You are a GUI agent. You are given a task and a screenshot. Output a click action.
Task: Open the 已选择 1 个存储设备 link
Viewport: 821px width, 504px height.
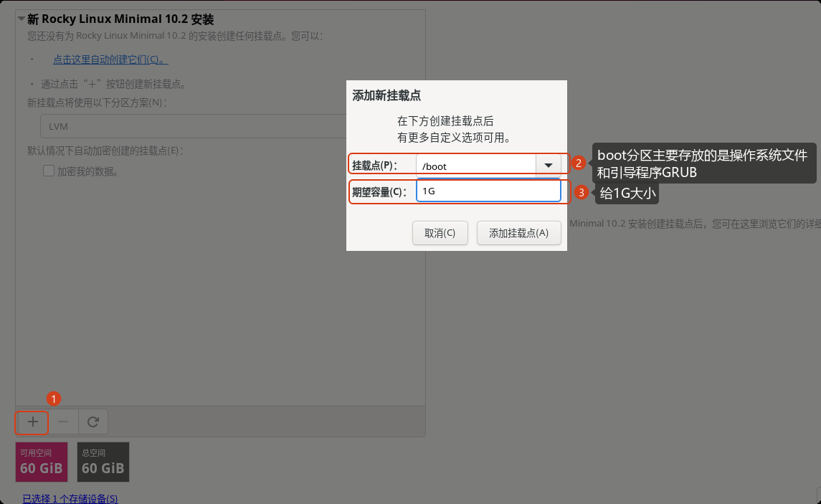point(70,499)
